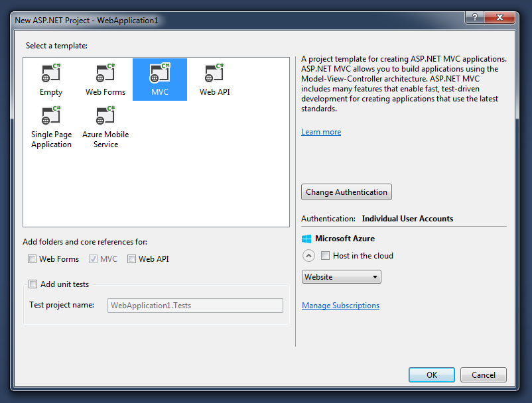Collapse the Microsoft Azure section chevron

pos(308,256)
